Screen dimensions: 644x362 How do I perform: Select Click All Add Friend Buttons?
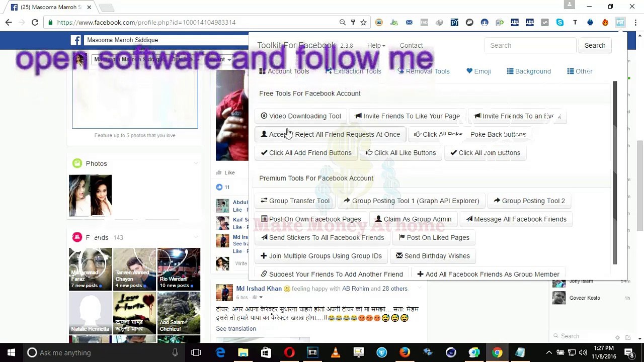pos(306,153)
